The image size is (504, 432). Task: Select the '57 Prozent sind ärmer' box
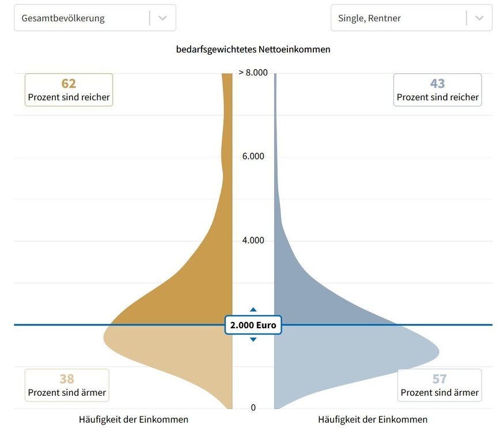(x=439, y=385)
